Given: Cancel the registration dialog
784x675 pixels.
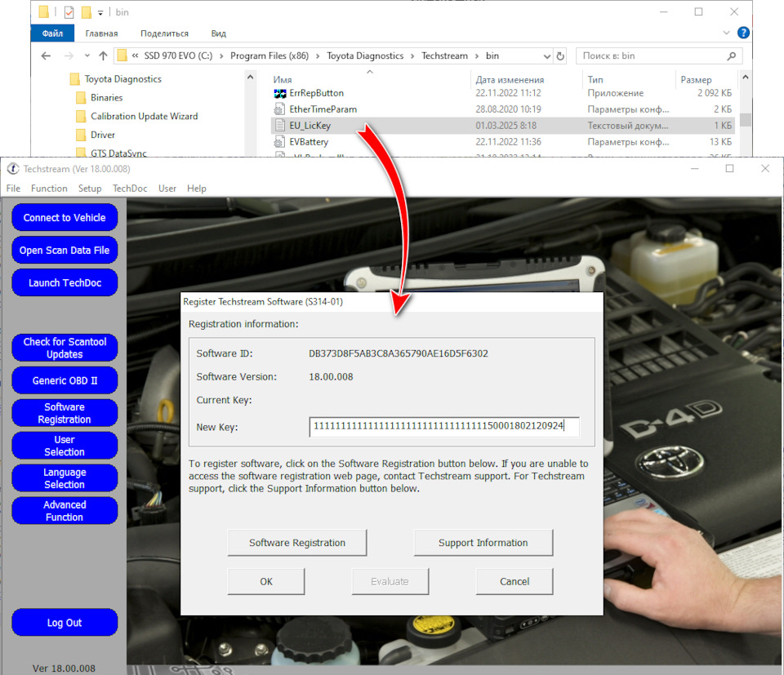Looking at the screenshot, I should 514,581.
